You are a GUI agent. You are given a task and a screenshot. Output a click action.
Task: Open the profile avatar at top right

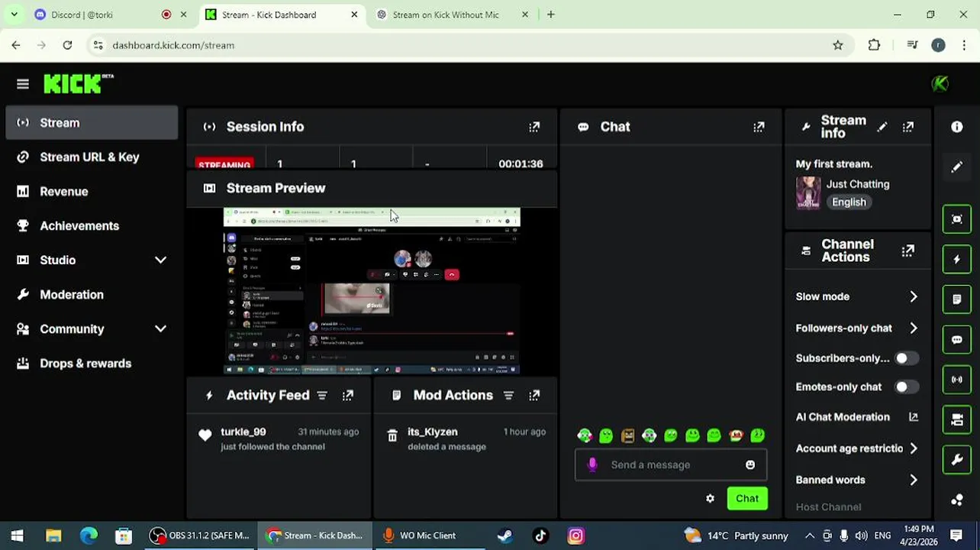pos(940,83)
